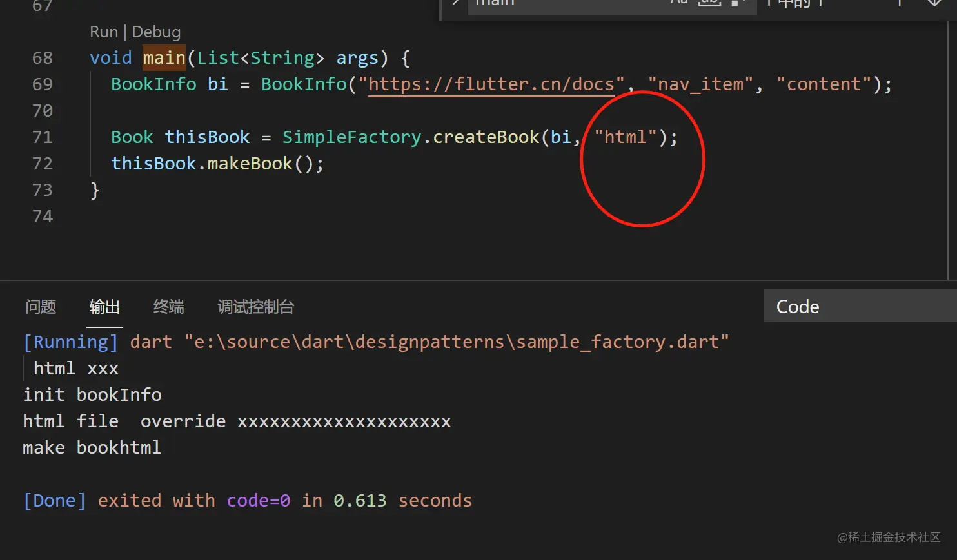Viewport: 957px width, 560px height.
Task: Click the "init bookInfo" output line
Action: click(92, 394)
